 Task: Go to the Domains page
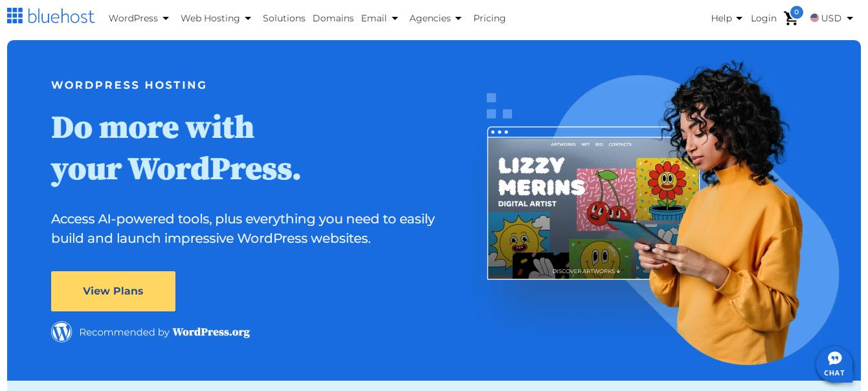pyautogui.click(x=333, y=18)
